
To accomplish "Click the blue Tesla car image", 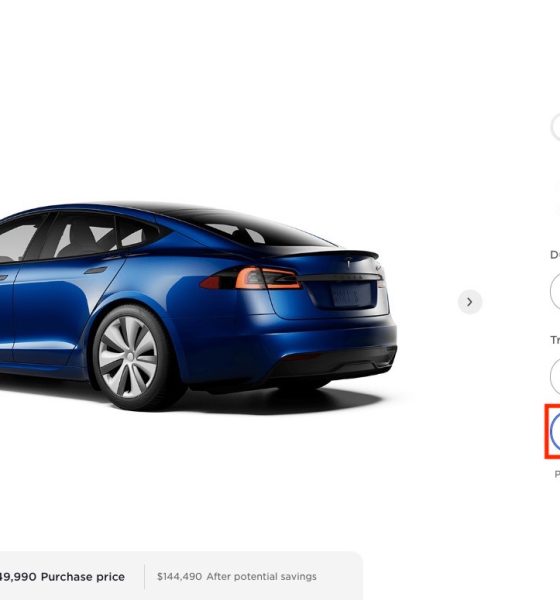I will 198,306.
